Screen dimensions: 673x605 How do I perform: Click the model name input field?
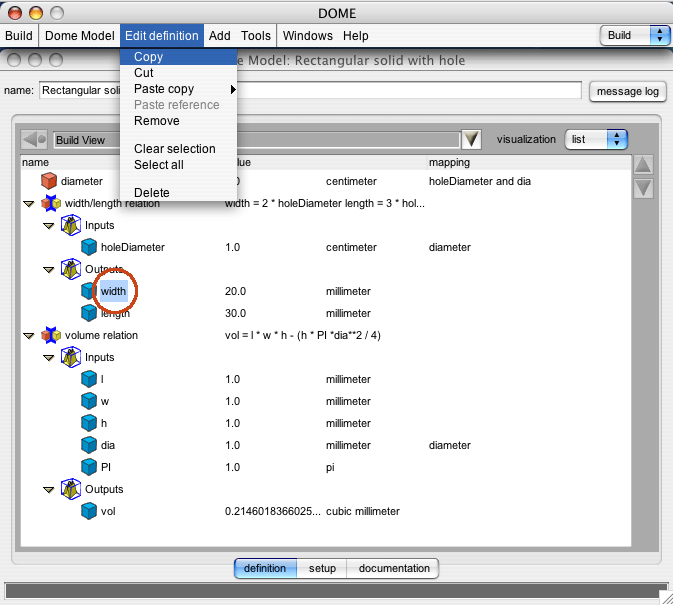tap(310, 91)
